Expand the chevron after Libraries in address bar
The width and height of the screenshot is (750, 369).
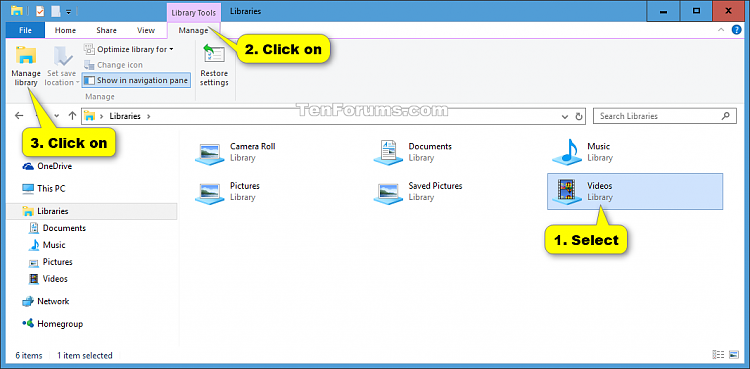click(148, 116)
